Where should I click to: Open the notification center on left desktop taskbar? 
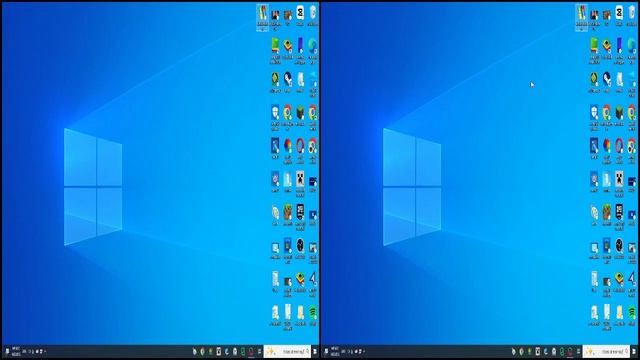[7, 351]
